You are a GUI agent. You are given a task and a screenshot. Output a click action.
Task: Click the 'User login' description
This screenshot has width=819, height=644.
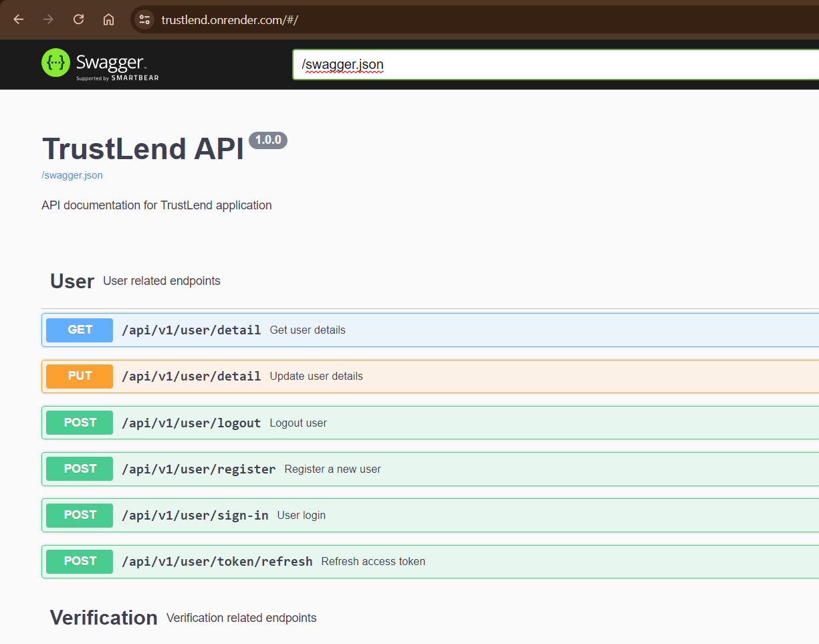click(x=302, y=515)
